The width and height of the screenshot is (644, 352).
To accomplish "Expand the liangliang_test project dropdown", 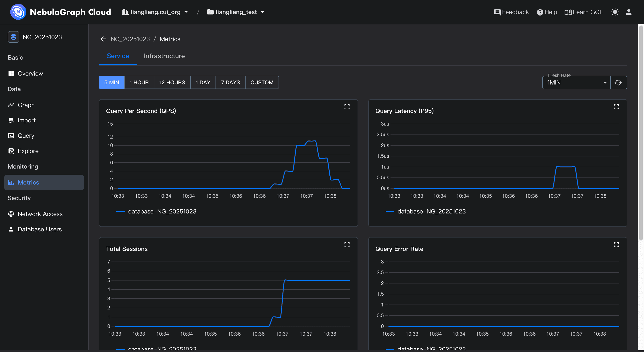I will coord(236,12).
